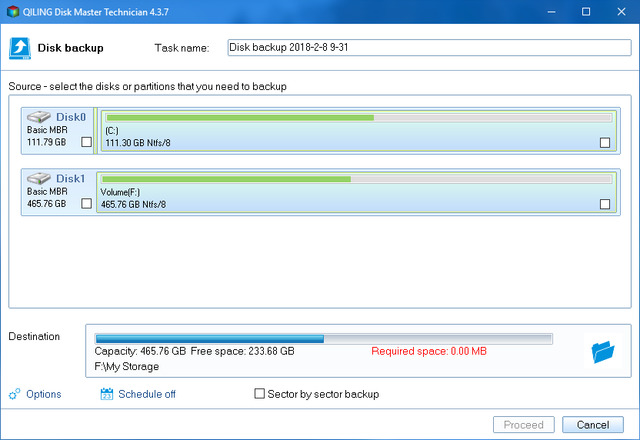Open the Options link
The width and height of the screenshot is (640, 440).
tap(43, 394)
